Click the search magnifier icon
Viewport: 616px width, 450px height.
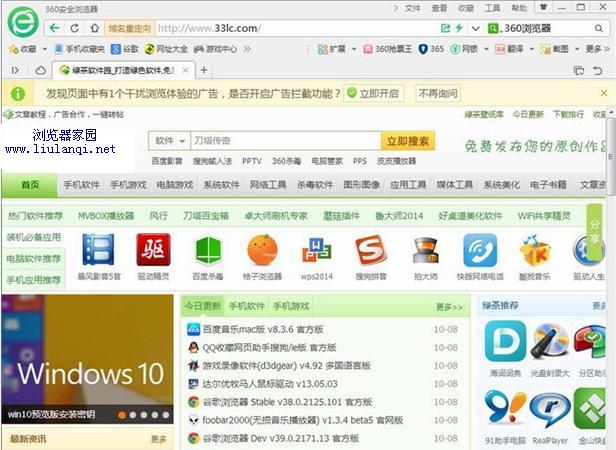598,28
